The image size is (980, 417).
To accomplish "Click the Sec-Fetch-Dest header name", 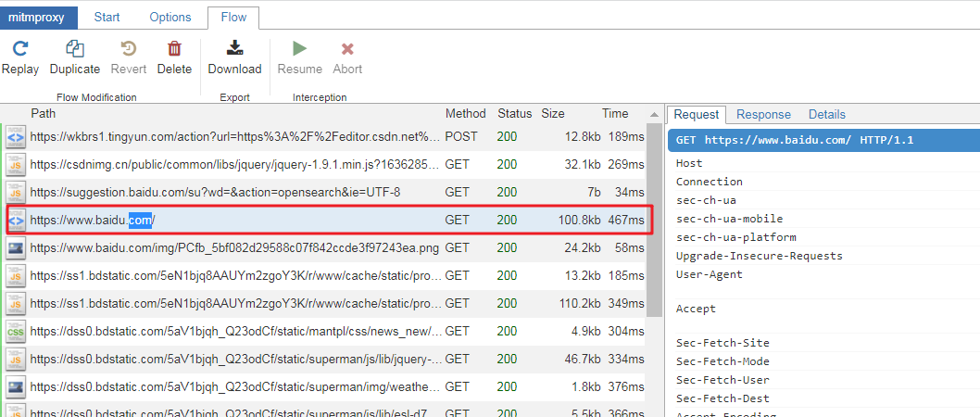I will click(x=722, y=398).
